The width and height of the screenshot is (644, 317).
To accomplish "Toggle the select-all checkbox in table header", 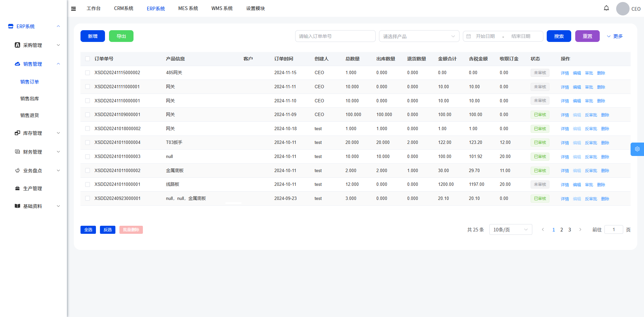I will pyautogui.click(x=88, y=59).
